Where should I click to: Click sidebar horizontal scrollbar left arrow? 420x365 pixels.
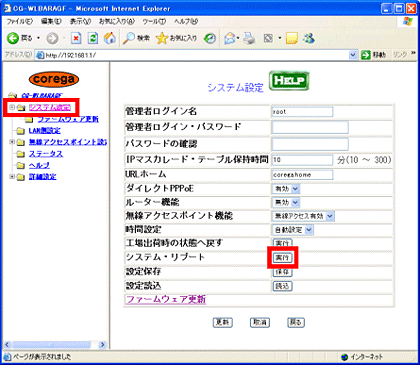pyautogui.click(x=7, y=345)
